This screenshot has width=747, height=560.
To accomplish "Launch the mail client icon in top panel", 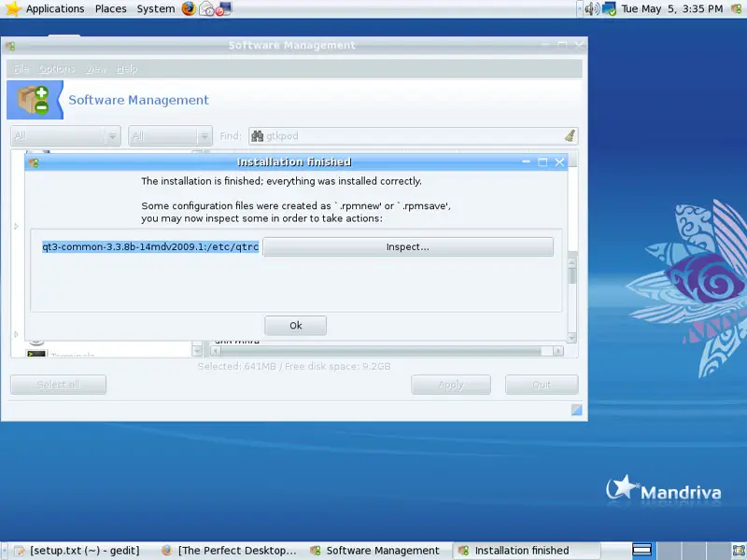I will (206, 8).
